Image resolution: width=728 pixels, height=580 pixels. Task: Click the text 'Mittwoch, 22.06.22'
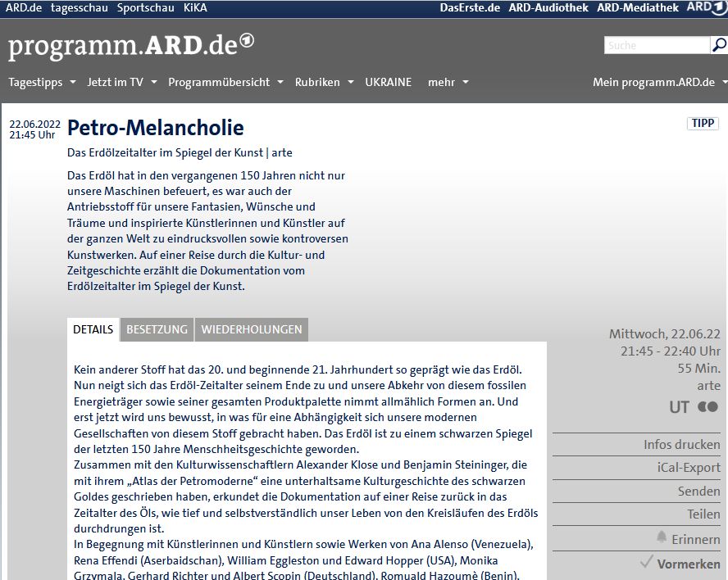point(664,334)
